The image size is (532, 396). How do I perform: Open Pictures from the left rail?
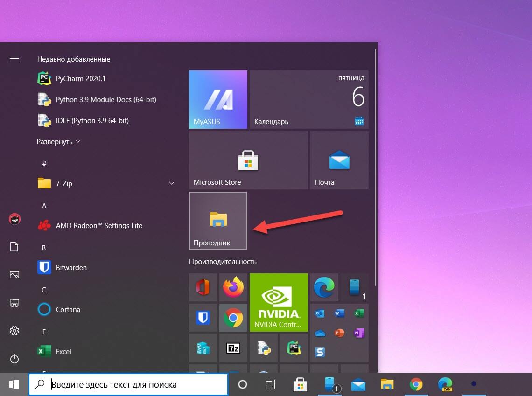pyautogui.click(x=14, y=275)
